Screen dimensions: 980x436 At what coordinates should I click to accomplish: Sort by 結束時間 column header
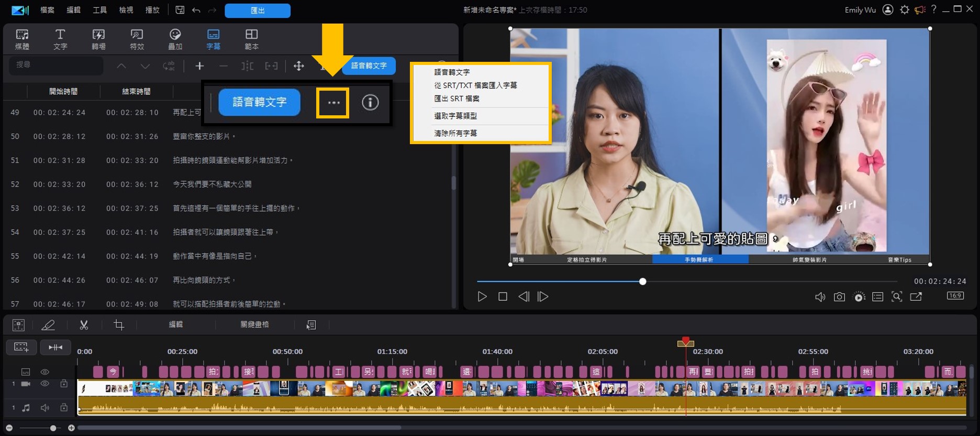(136, 91)
